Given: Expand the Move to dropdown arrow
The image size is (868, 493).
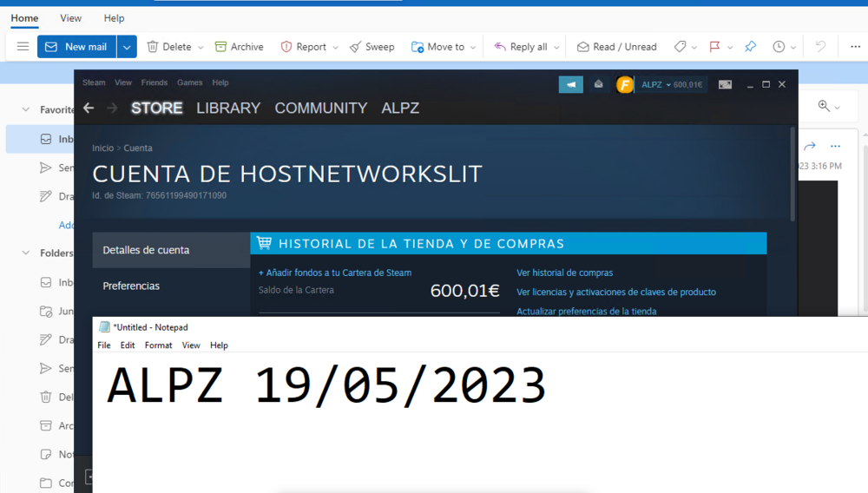Looking at the screenshot, I should point(473,48).
